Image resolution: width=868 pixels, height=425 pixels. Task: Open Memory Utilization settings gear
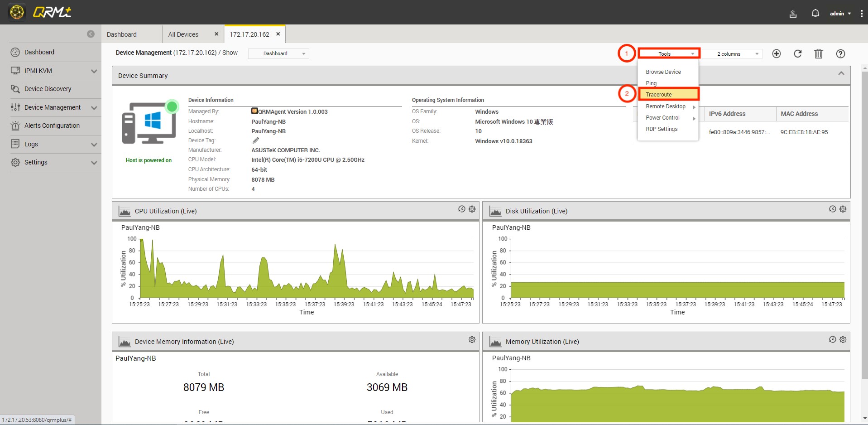(x=843, y=339)
